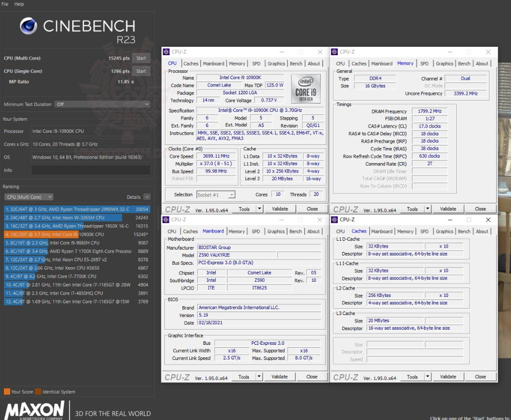Image resolution: width=511 pixels, height=420 pixels.
Task: Click the L3 Cache size 20 MBytes field
Action: tap(395, 320)
